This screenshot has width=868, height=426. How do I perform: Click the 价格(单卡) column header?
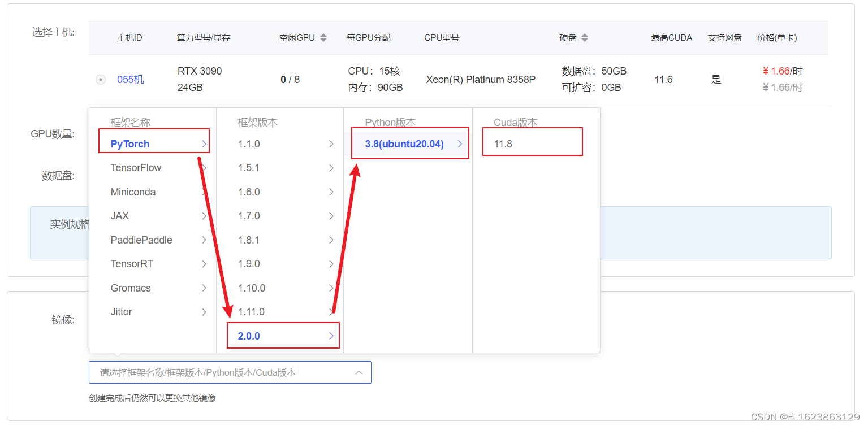[777, 38]
